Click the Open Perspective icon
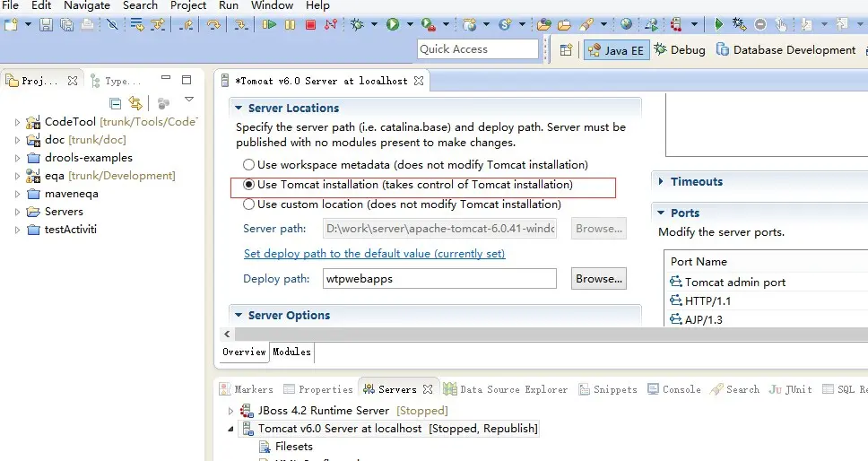868x461 pixels. click(x=566, y=50)
